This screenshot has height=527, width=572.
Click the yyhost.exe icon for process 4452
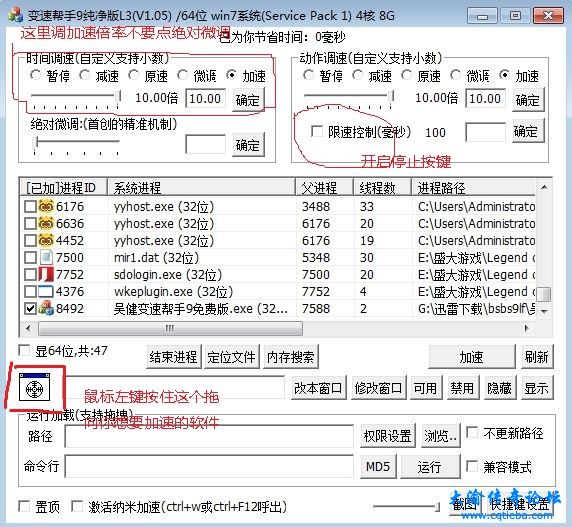click(46, 240)
